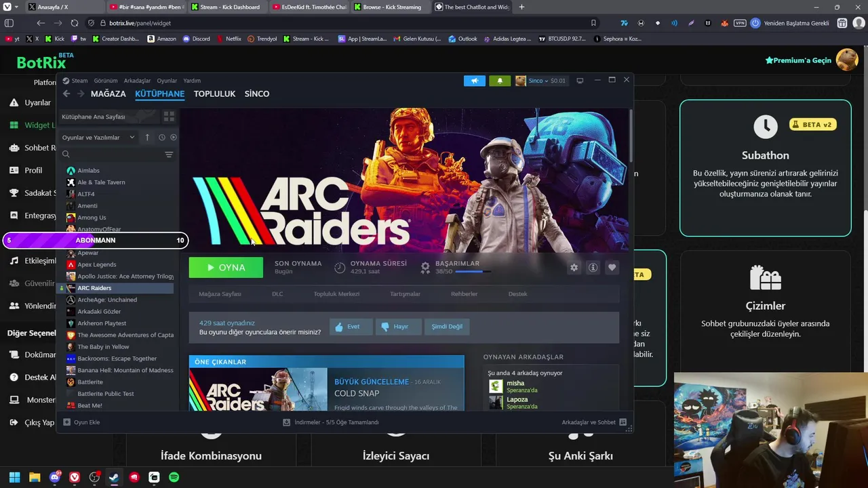Open the Arkadaşlar menu

137,81
